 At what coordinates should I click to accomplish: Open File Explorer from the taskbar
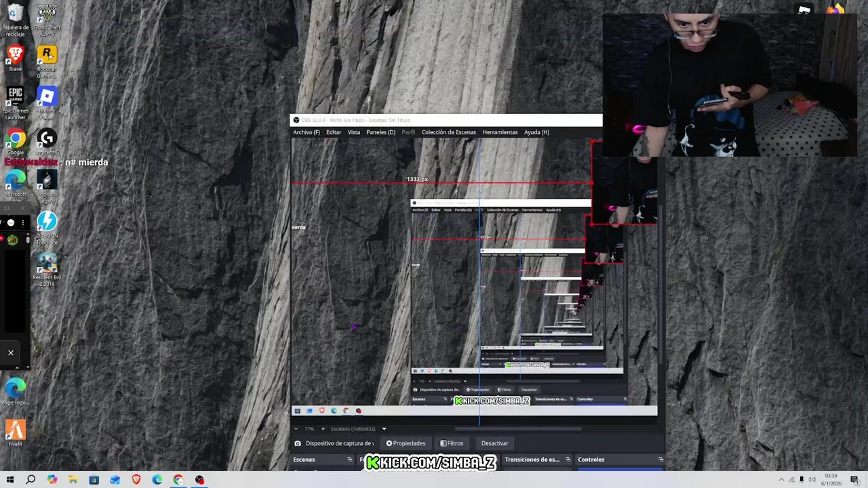point(73,480)
